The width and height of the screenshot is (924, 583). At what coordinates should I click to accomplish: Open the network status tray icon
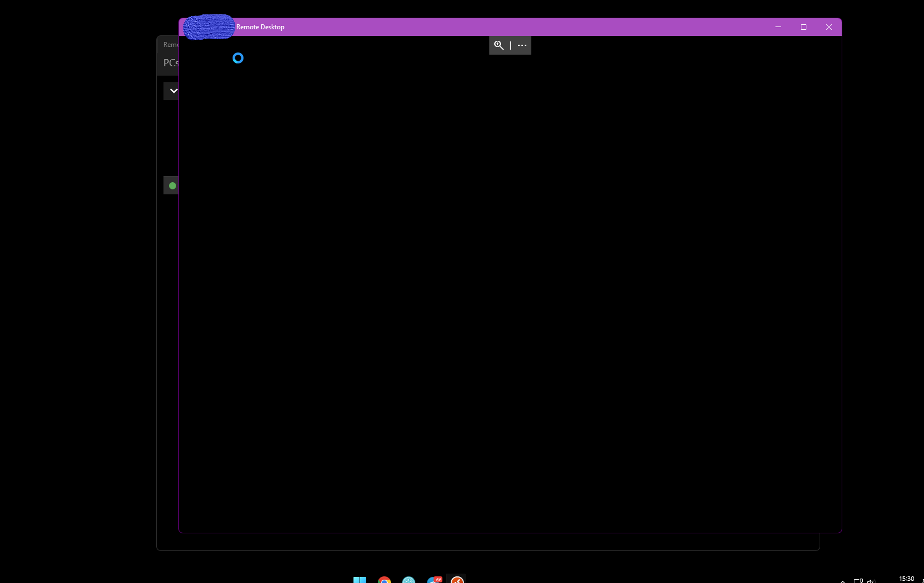858,581
